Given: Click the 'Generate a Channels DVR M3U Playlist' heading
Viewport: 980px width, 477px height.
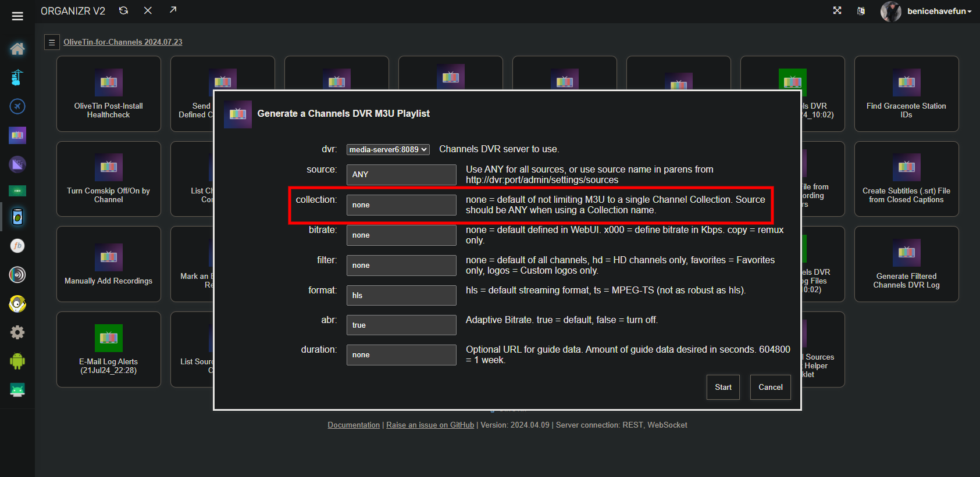Looking at the screenshot, I should [344, 114].
